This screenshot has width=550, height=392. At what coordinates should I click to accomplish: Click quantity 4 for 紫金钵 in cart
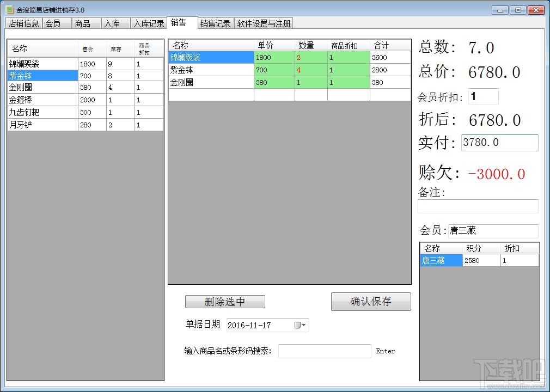pos(311,70)
